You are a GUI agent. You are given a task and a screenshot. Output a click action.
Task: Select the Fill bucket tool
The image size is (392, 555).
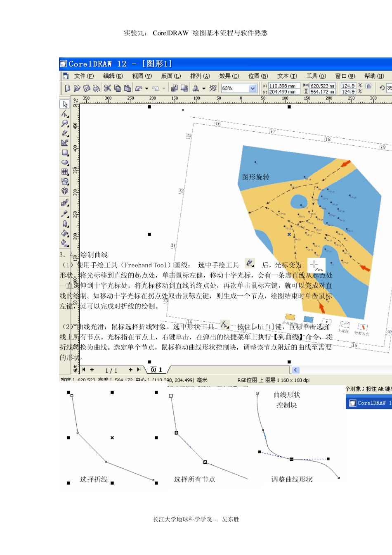point(65,233)
